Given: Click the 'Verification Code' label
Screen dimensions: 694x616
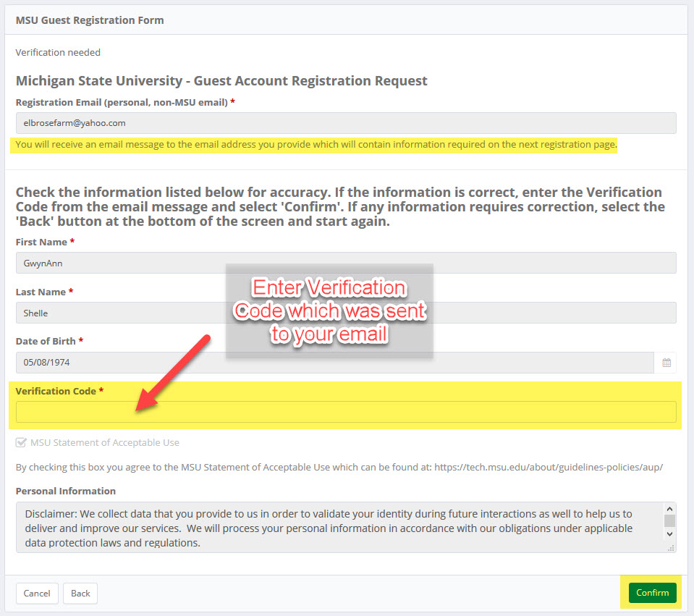Looking at the screenshot, I should pos(56,392).
